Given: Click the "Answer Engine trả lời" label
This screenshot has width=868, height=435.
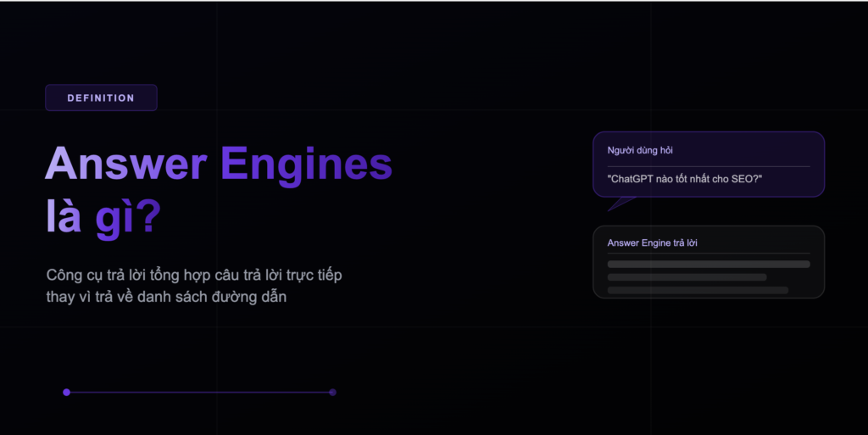Looking at the screenshot, I should [x=652, y=243].
